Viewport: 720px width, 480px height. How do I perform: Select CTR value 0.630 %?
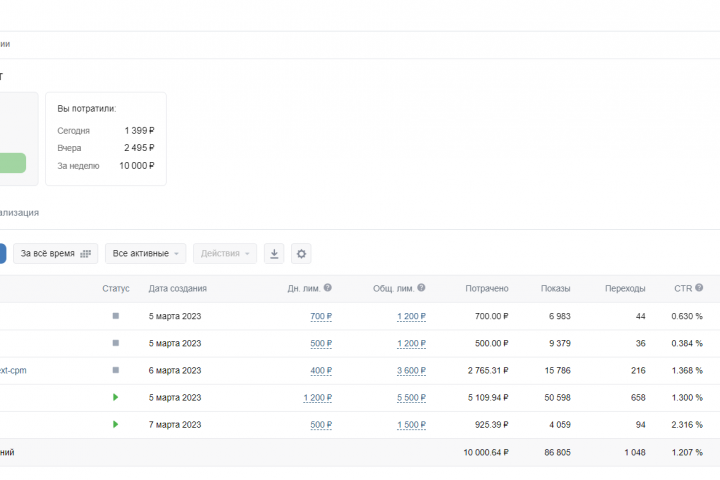[x=687, y=316]
